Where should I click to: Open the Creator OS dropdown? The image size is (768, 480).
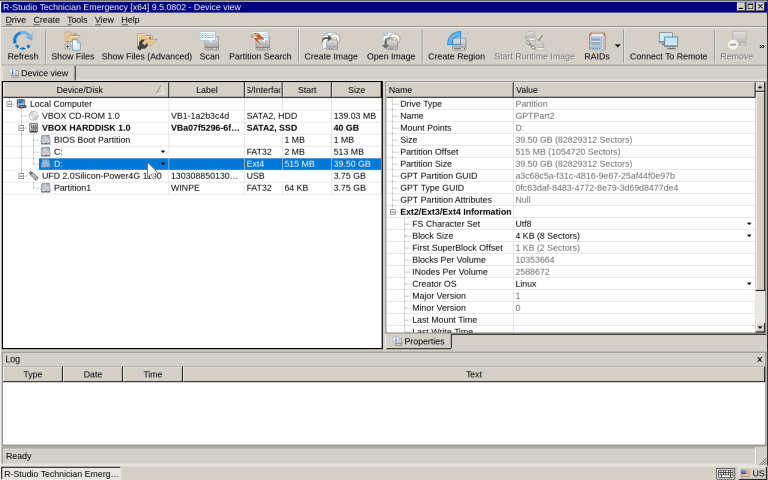coord(748,284)
